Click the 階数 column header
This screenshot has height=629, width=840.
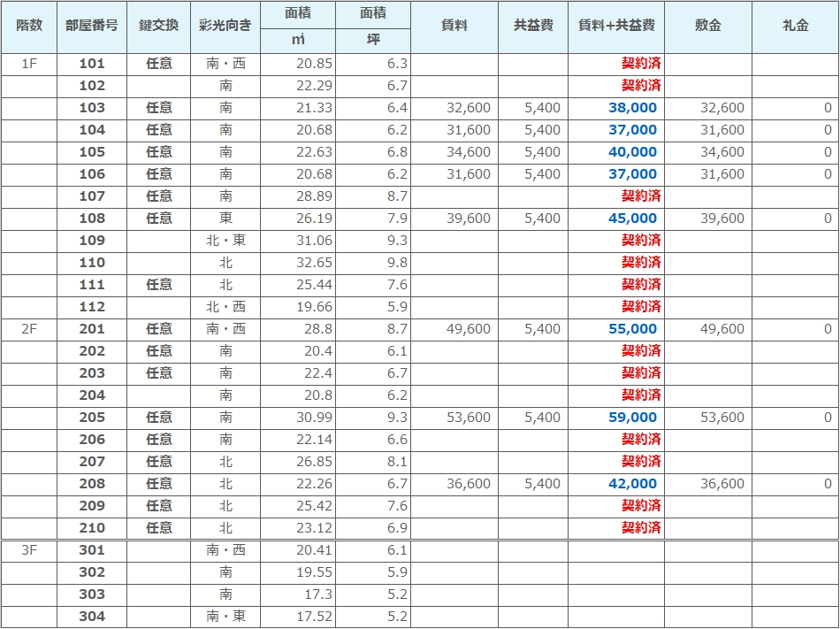tap(29, 26)
